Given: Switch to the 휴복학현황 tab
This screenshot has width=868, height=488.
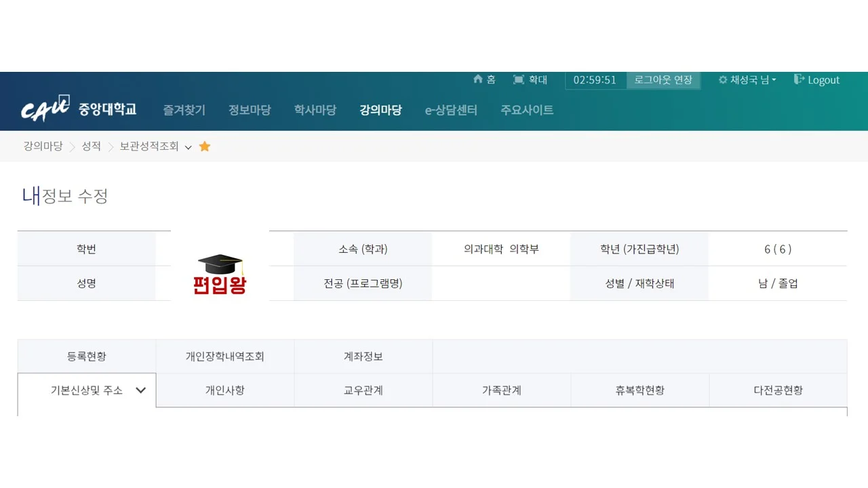Looking at the screenshot, I should tap(640, 390).
